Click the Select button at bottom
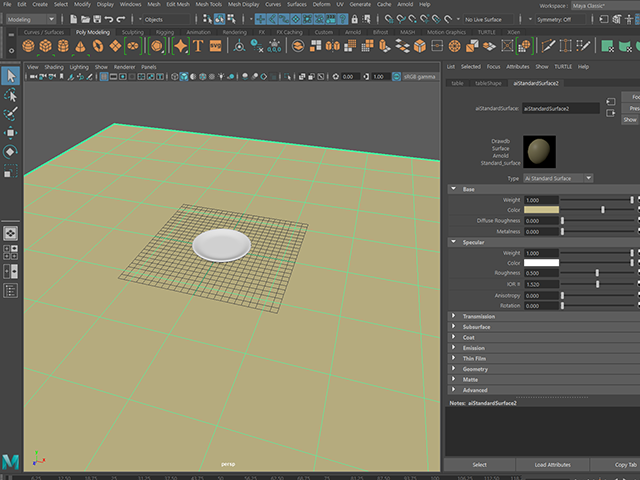This screenshot has width=640, height=480. point(480,464)
